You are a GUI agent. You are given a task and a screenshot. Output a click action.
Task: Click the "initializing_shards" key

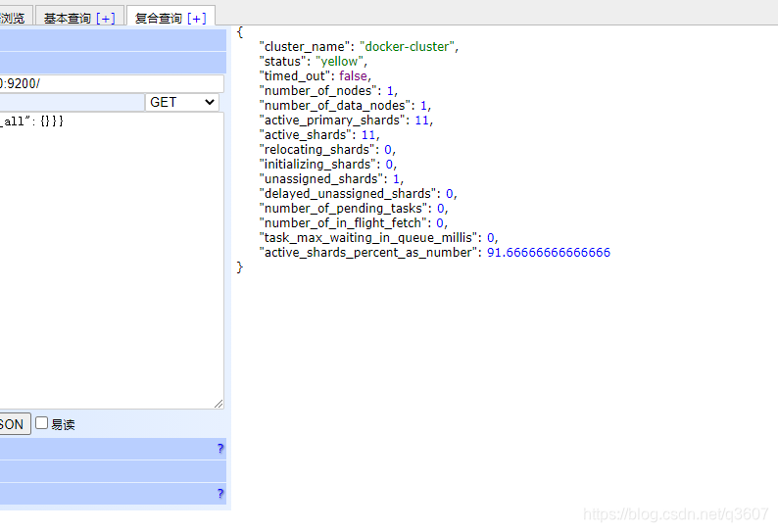(317, 165)
